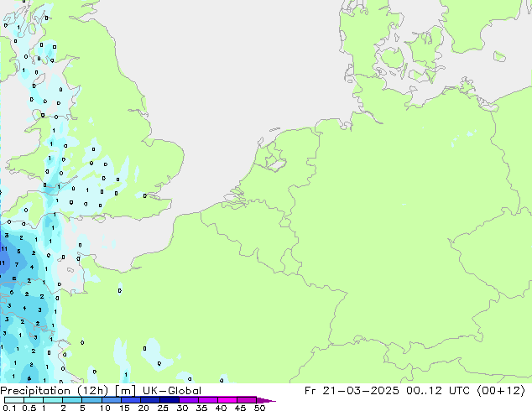Pick the 10–15 mm legend color box
This screenshot has height=411, width=532.
[111, 400]
